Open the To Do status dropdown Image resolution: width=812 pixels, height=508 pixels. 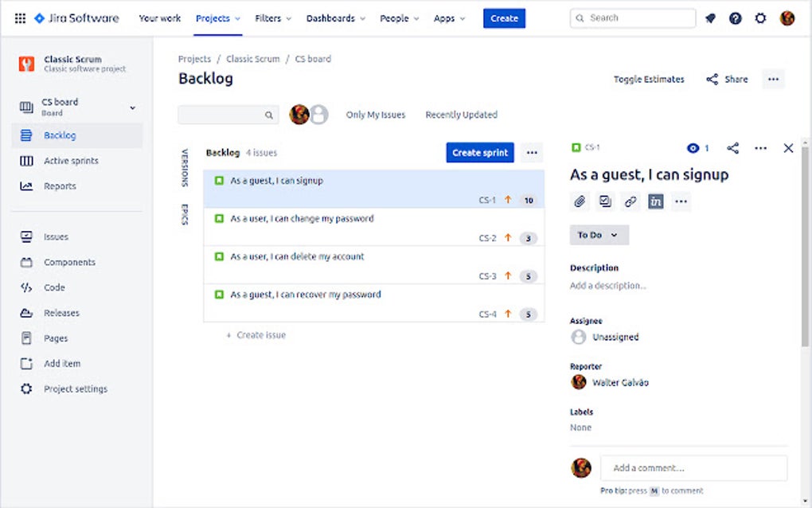599,235
